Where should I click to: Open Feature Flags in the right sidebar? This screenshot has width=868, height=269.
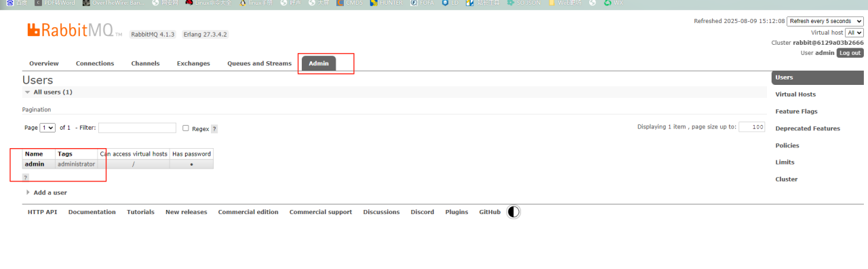[796, 111]
